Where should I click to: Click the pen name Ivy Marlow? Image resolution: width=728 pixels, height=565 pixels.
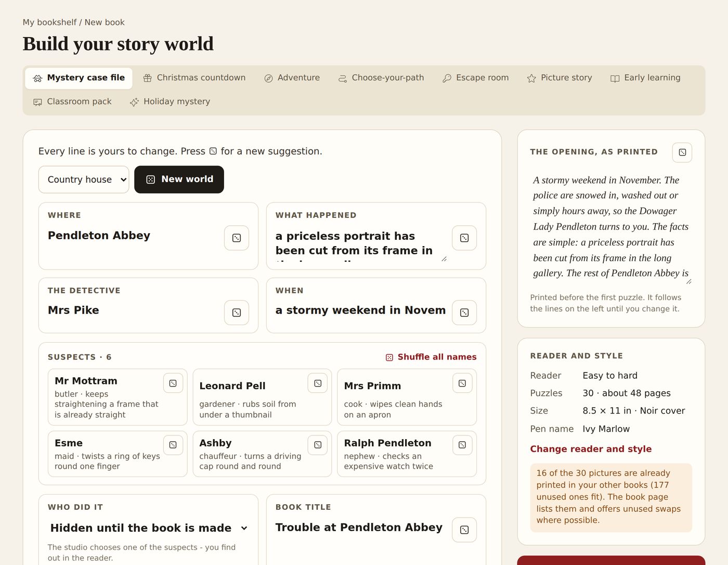[x=606, y=429]
